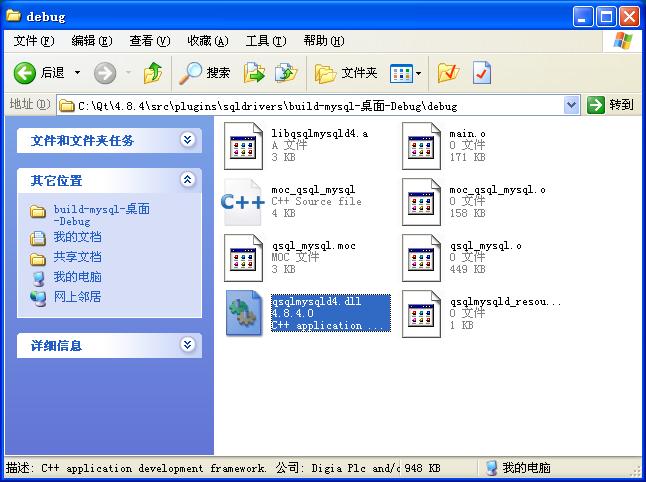Select the libqsqlmysqld4.a file icon

243,146
